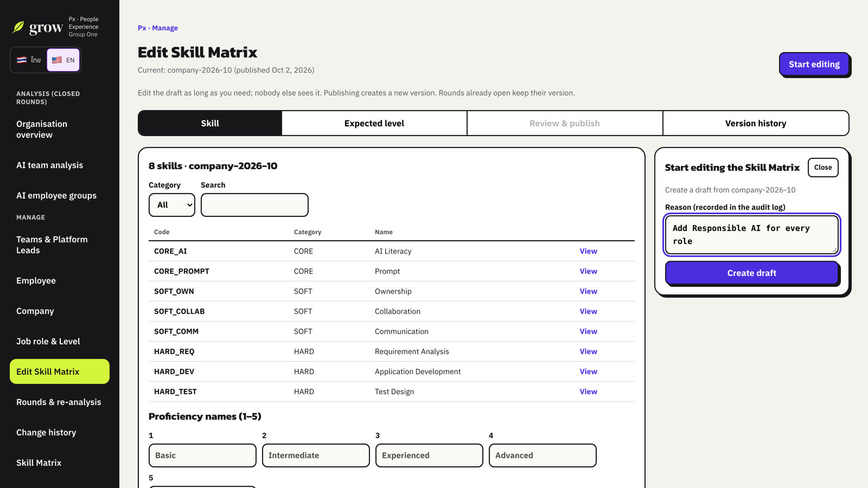Image resolution: width=868 pixels, height=488 pixels.
Task: Switch to Expected level tab
Action: [374, 123]
